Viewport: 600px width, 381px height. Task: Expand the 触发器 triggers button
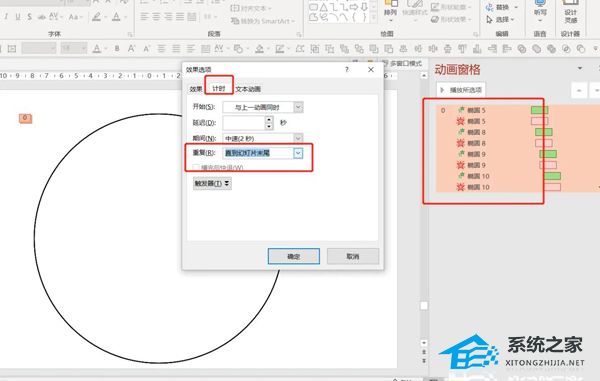tap(212, 184)
